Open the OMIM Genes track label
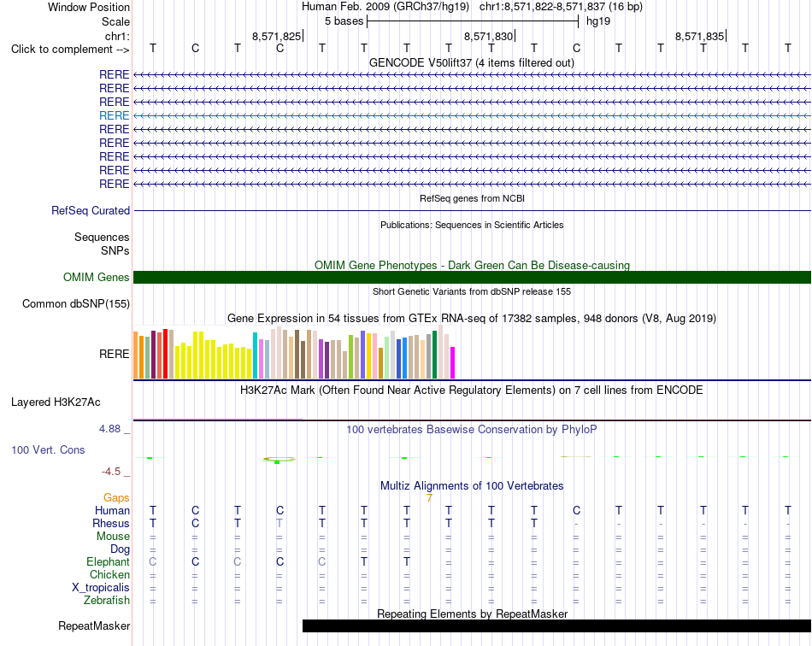Image resolution: width=812 pixels, height=646 pixels. 97,278
